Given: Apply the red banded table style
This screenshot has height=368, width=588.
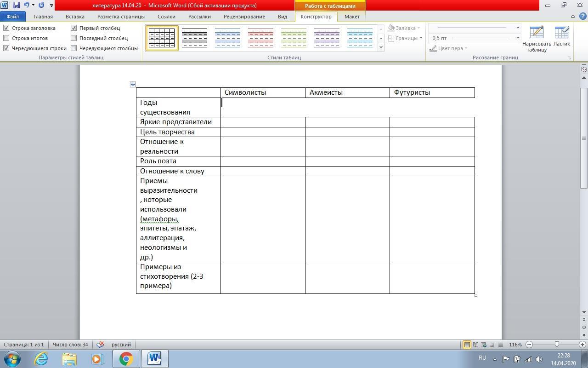Looking at the screenshot, I should click(x=260, y=38).
